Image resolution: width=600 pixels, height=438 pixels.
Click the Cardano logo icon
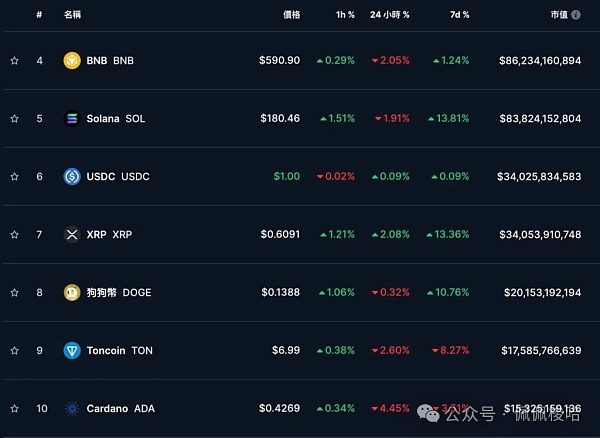(x=72, y=408)
